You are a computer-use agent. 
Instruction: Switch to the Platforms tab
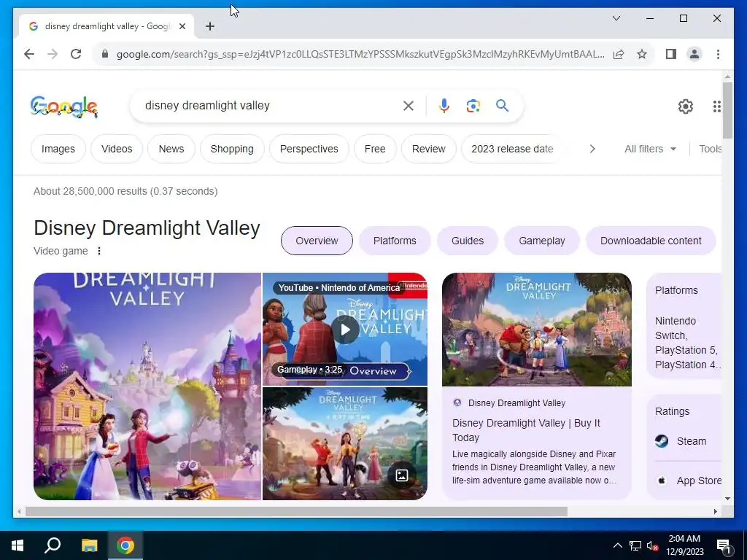coord(395,241)
